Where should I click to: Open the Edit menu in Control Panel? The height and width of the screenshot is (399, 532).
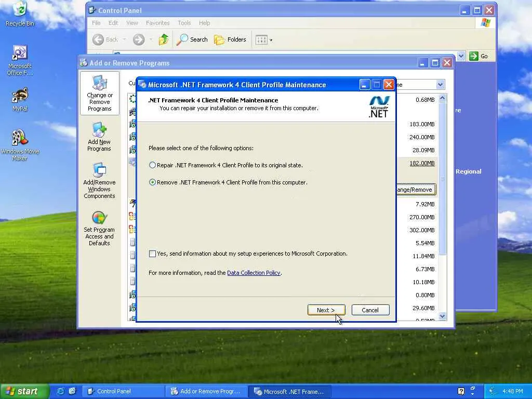[113, 23]
